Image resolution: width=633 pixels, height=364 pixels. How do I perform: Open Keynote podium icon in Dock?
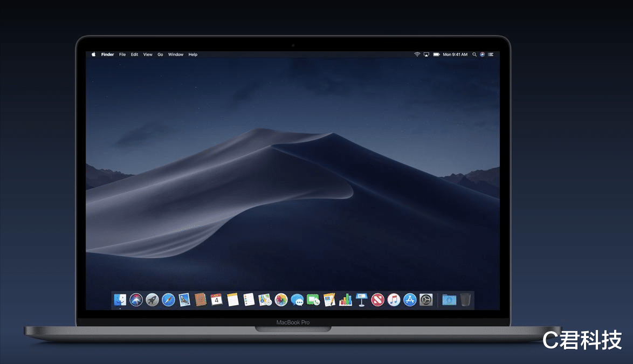click(x=362, y=300)
